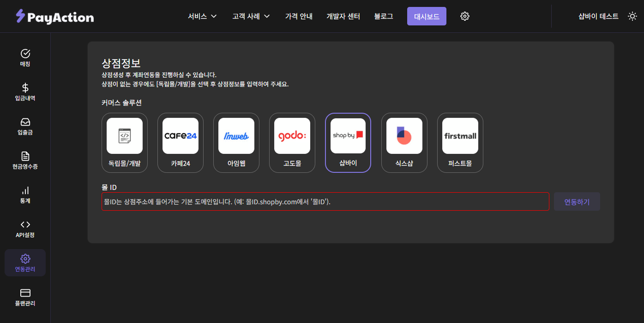Expand the 서비스 dropdown menu

[202, 16]
